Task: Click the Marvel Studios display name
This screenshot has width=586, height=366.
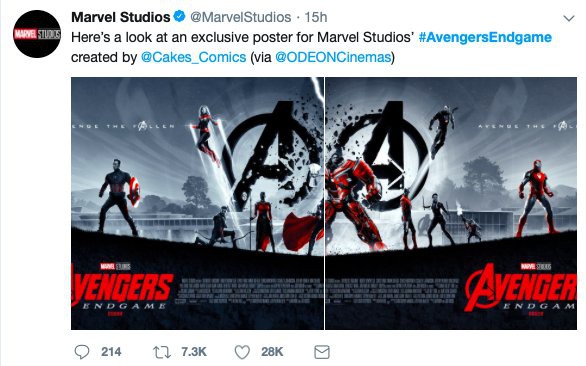Action: coord(120,17)
